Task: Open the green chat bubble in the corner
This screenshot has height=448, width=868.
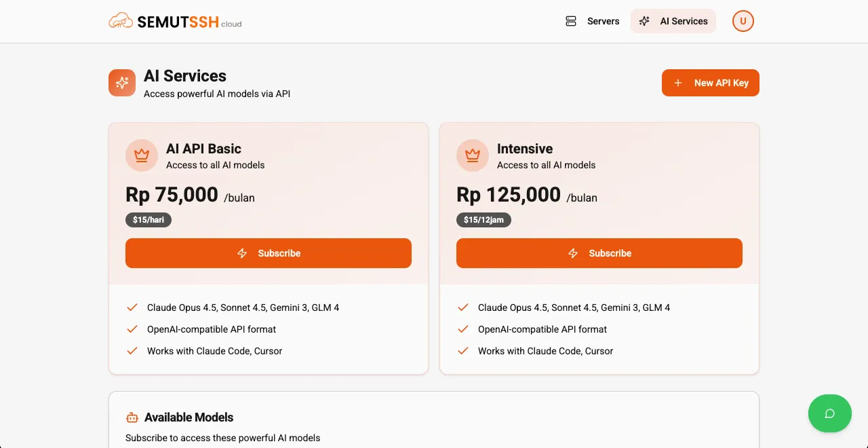Action: (829, 413)
